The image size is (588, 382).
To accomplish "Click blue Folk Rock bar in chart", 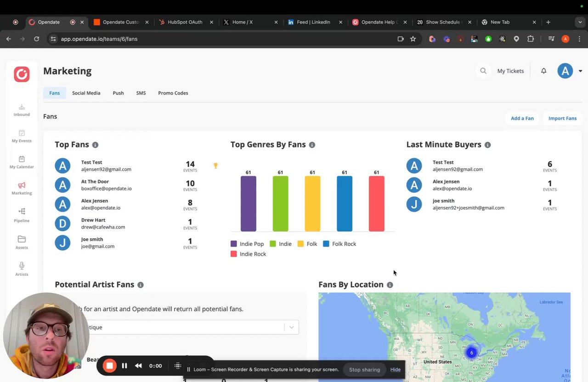I will [x=345, y=204].
